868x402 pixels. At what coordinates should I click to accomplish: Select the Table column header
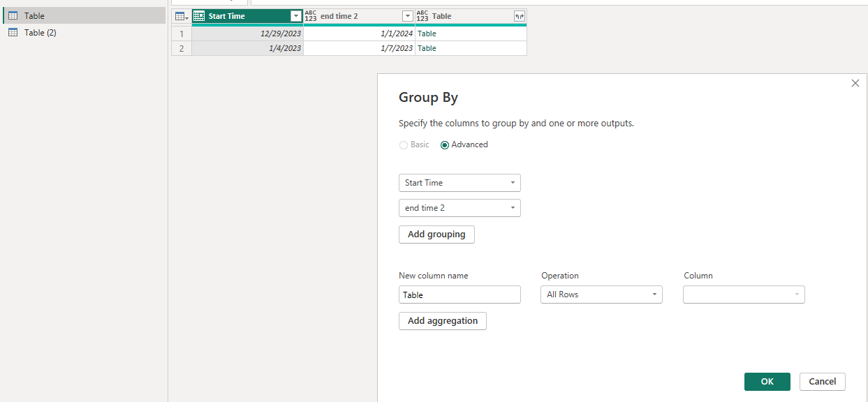tap(471, 16)
